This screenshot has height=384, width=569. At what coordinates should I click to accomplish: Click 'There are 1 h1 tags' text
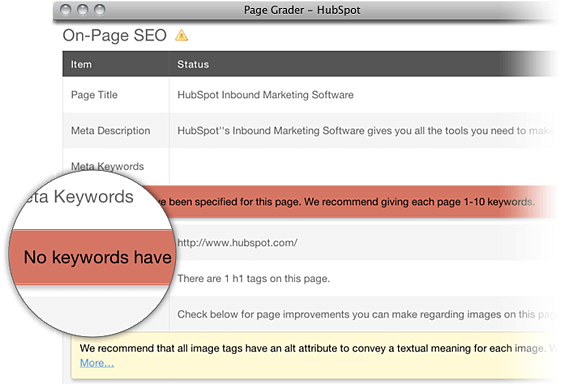pyautogui.click(x=254, y=279)
